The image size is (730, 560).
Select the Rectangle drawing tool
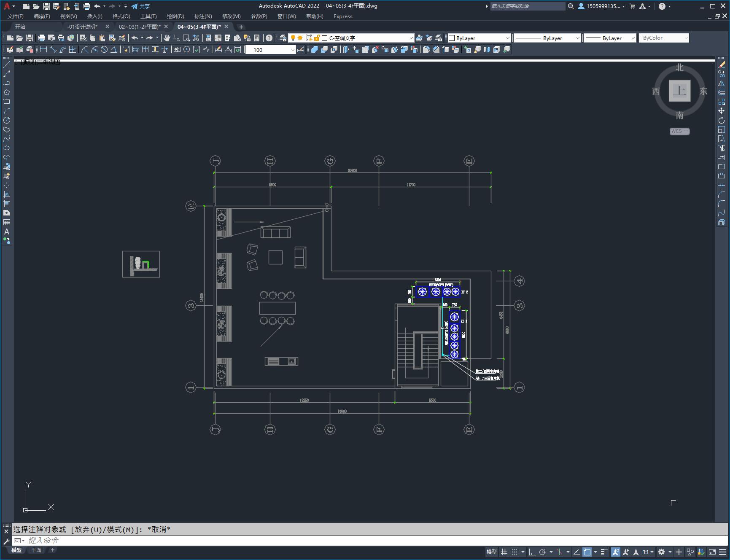pos(7,102)
